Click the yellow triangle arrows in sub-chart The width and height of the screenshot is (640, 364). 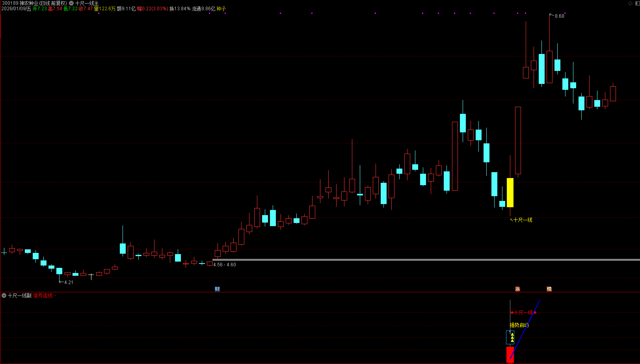point(512,337)
